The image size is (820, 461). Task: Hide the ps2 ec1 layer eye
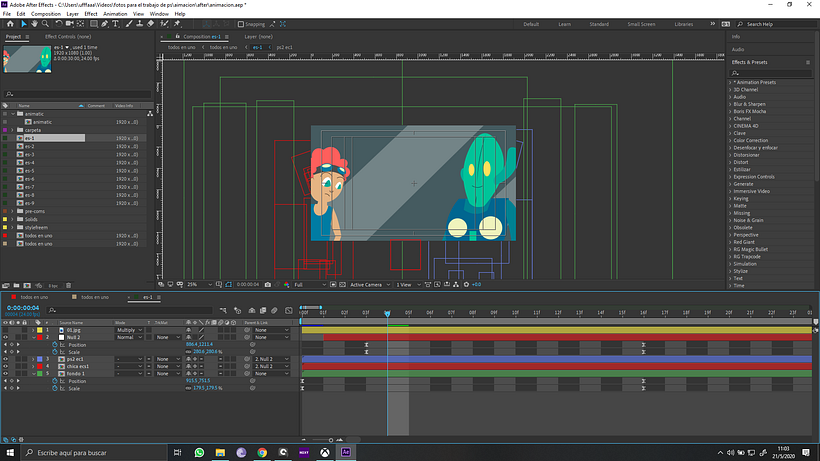[x=5, y=359]
